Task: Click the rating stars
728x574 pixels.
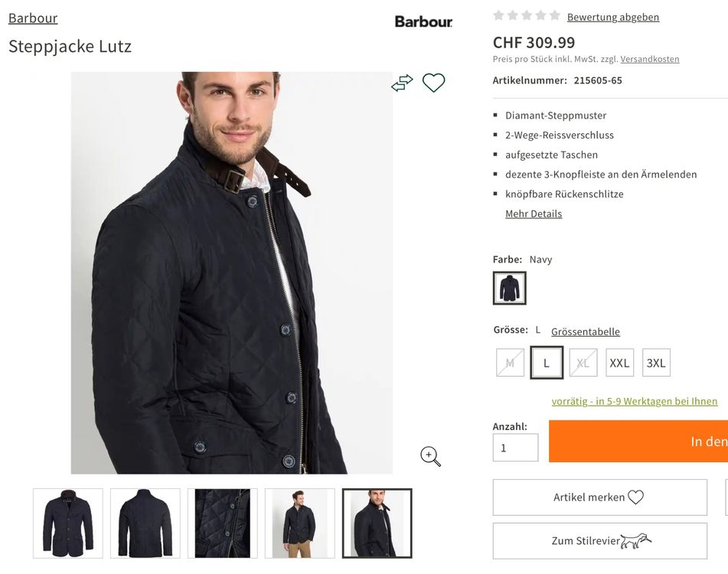Action: click(527, 16)
